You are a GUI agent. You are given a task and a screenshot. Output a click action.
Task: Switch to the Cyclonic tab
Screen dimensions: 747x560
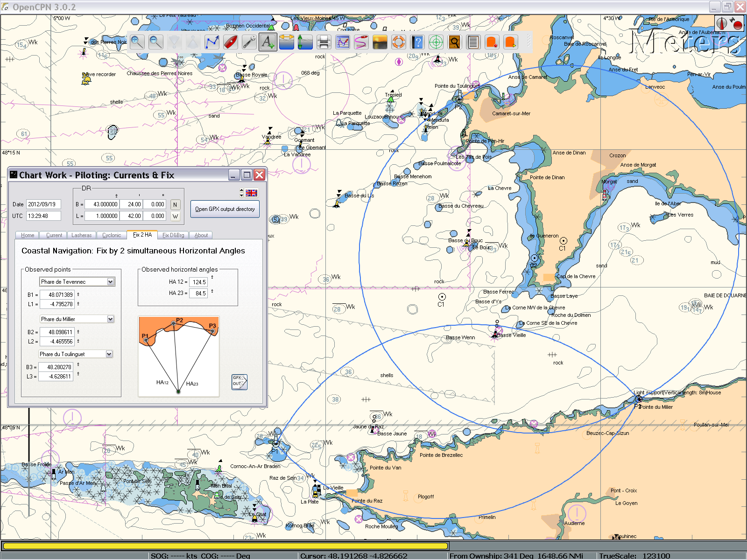(112, 235)
